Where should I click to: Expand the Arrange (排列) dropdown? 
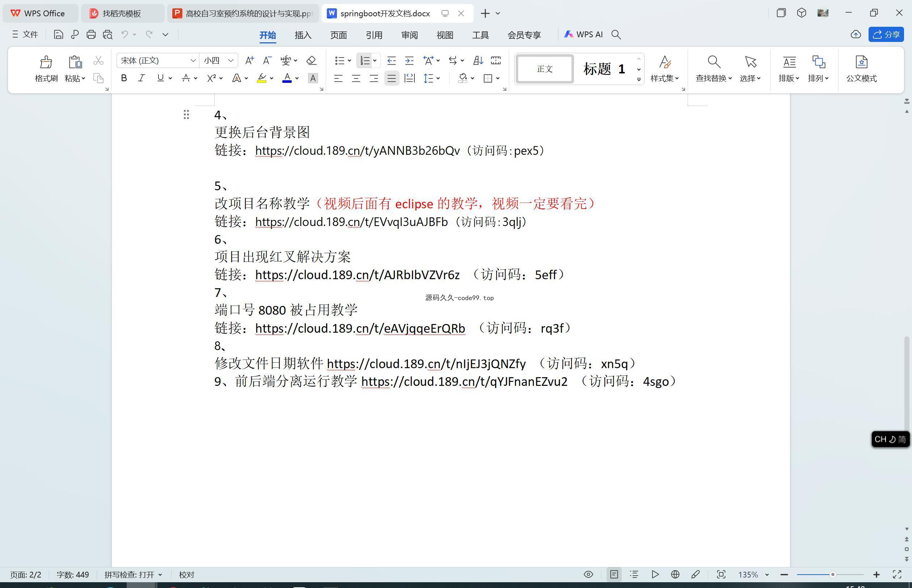(827, 78)
